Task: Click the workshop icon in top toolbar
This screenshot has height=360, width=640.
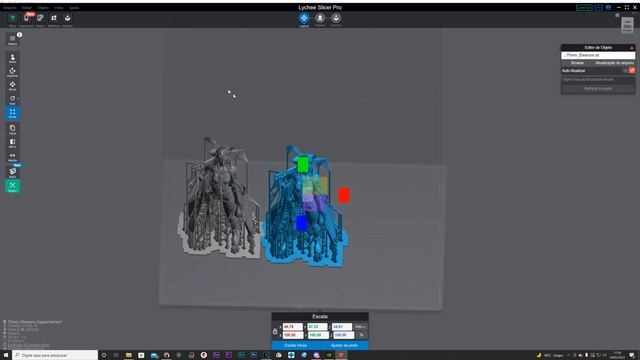Action: tap(54, 19)
